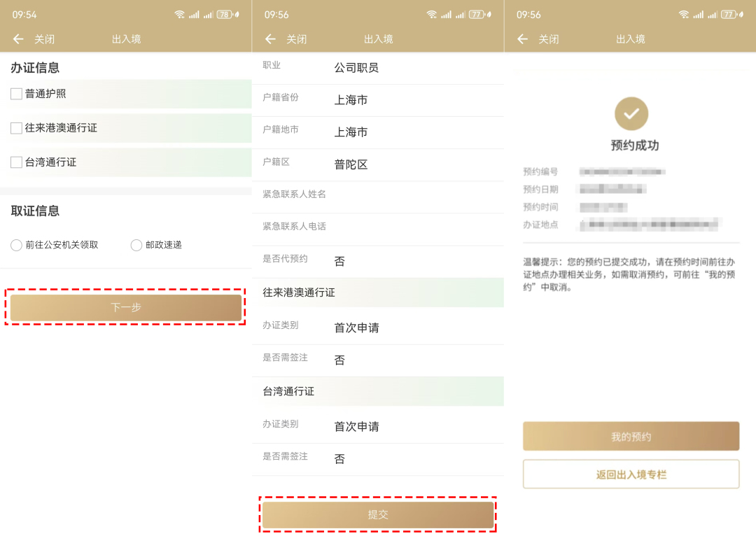Tap the gold success checkmark icon

coord(631,113)
